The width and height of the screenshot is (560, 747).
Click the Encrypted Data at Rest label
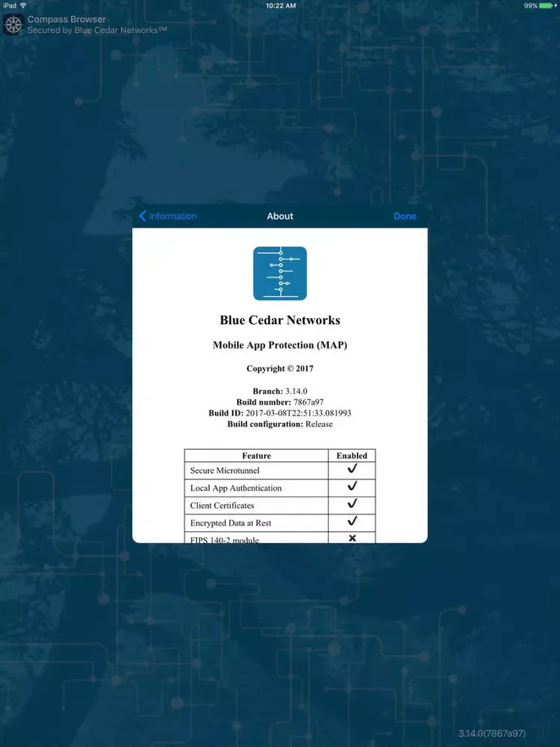click(x=231, y=523)
